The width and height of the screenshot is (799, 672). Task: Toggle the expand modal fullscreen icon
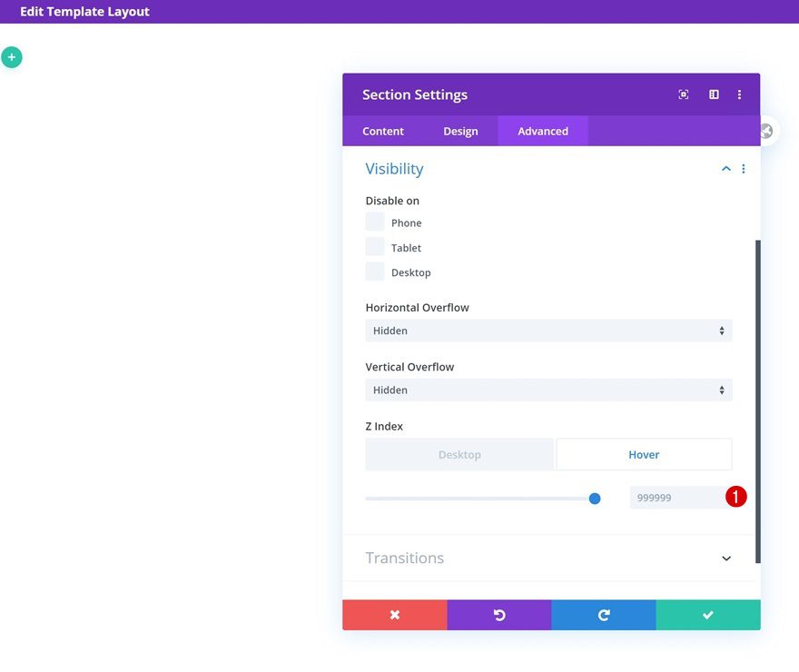click(684, 94)
